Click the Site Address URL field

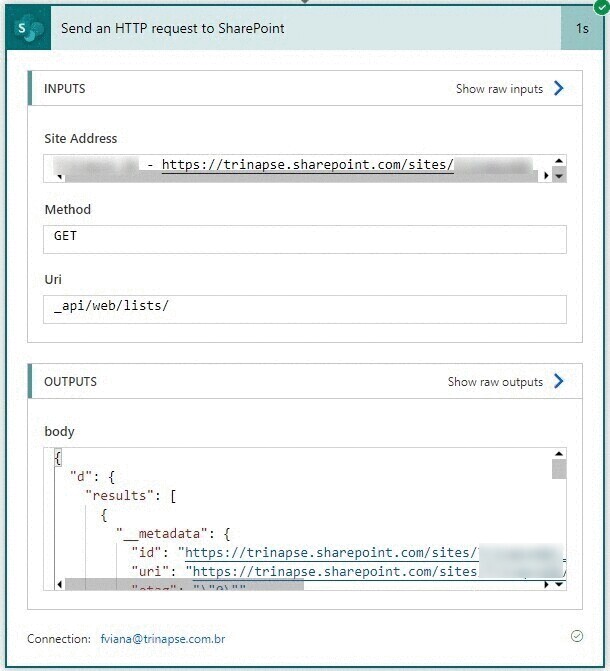(298, 166)
